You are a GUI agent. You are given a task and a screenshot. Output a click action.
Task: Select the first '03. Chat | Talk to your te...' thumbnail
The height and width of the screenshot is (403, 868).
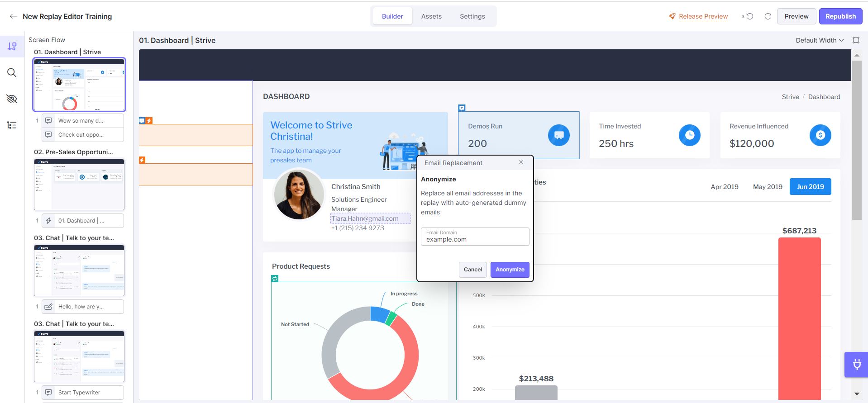79,270
